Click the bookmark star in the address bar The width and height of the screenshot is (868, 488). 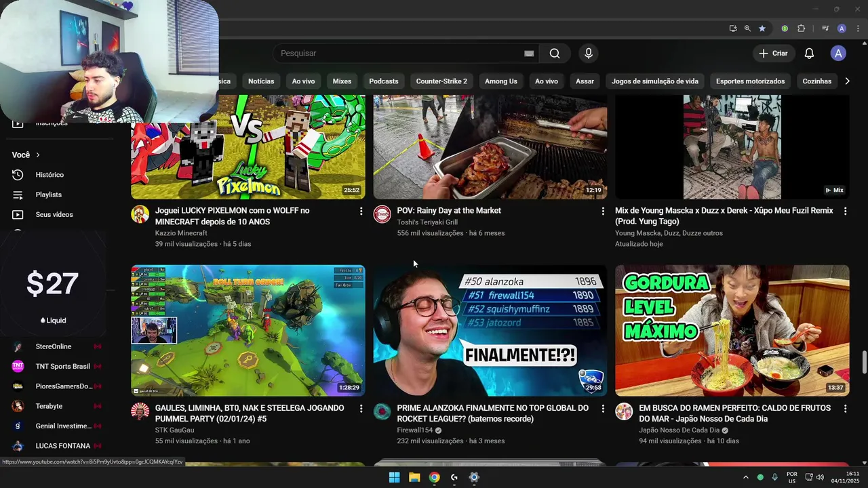[762, 28]
